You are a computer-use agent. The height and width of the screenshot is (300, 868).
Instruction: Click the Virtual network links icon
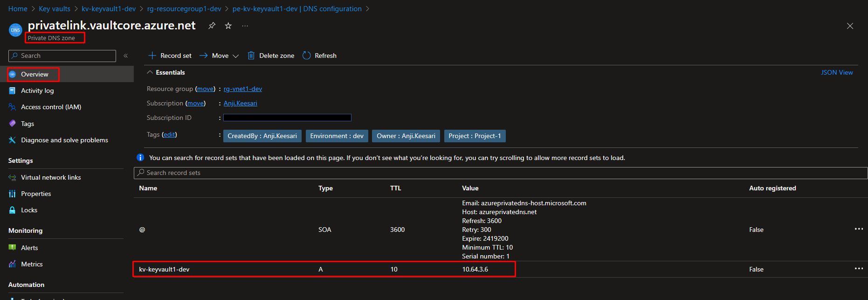pyautogui.click(x=13, y=177)
